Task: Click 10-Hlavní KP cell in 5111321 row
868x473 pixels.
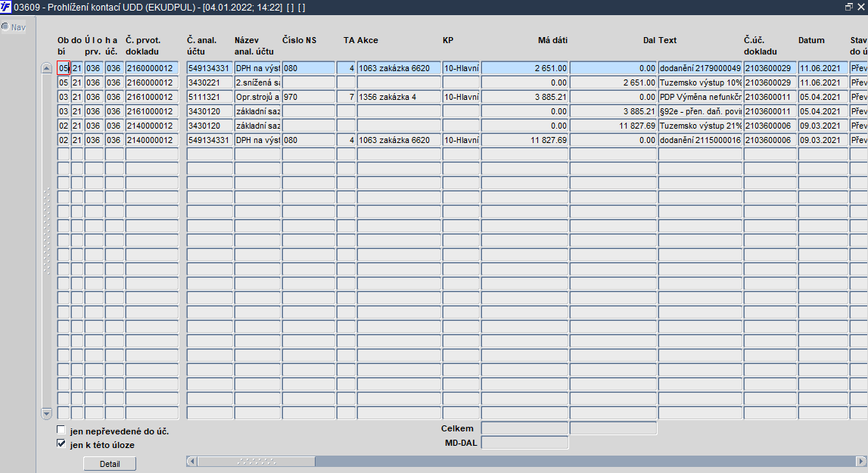Action: pos(461,97)
